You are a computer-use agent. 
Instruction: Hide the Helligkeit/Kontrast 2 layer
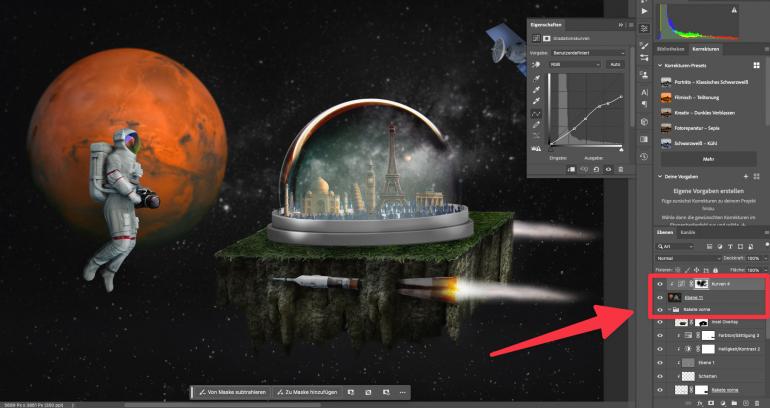(660, 349)
